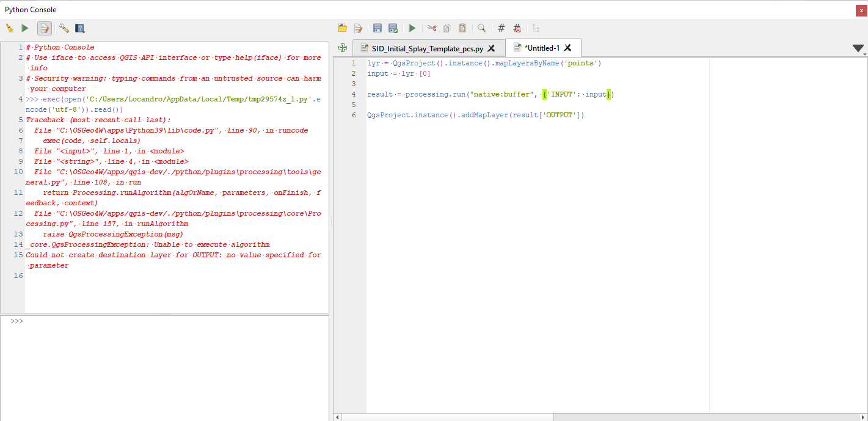Click 'input = lyr [0]' editor line

pyautogui.click(x=399, y=73)
